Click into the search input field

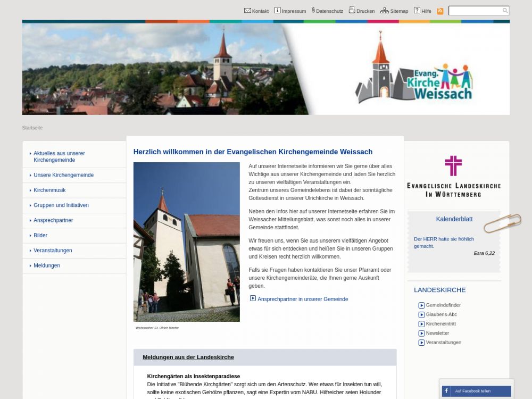pyautogui.click(x=475, y=11)
